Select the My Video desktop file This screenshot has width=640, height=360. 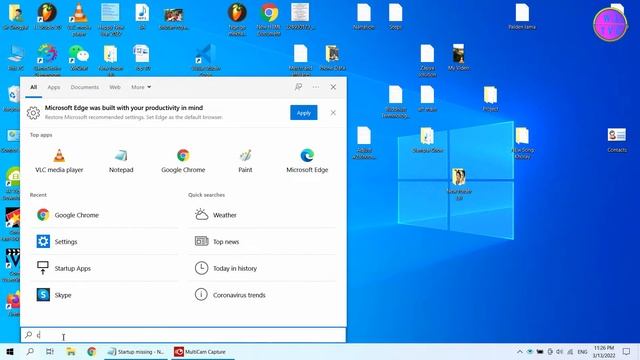point(458,58)
